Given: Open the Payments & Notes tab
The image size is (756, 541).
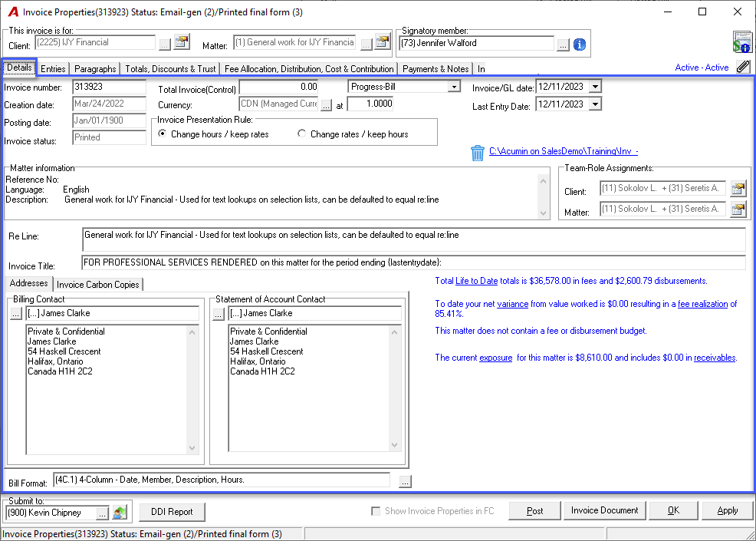Looking at the screenshot, I should [x=436, y=68].
